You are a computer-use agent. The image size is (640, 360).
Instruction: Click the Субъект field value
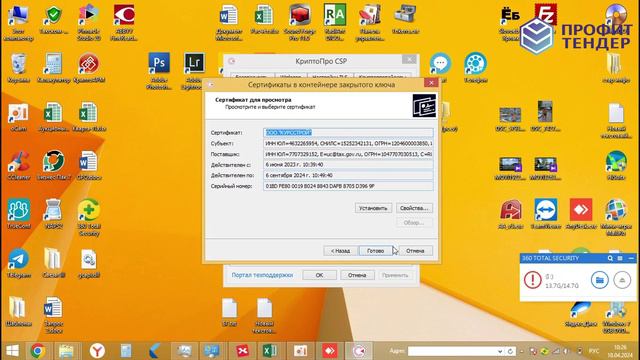click(x=348, y=144)
